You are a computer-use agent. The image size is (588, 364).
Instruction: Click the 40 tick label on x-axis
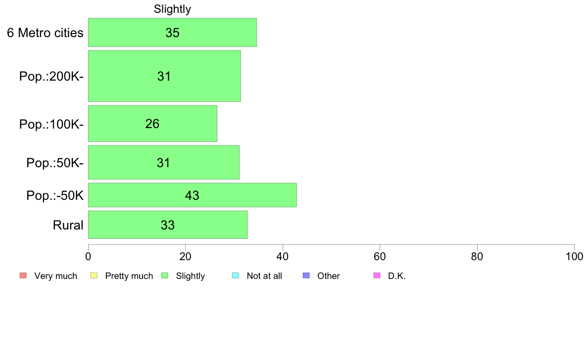(283, 256)
